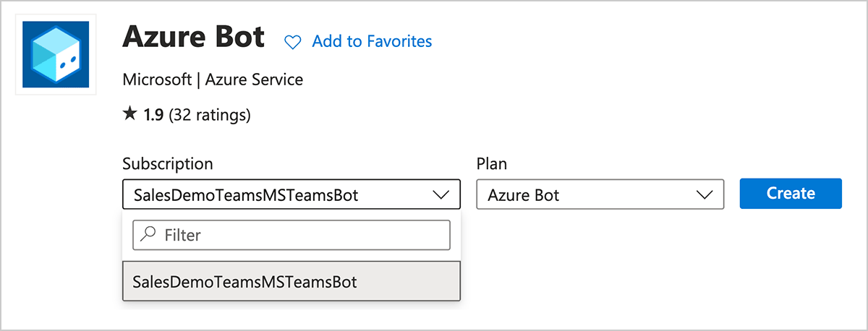Open the Subscription combo box showing SalesDemoTeamsMSTeamsBot
Screen dimensions: 868x331
click(275, 194)
